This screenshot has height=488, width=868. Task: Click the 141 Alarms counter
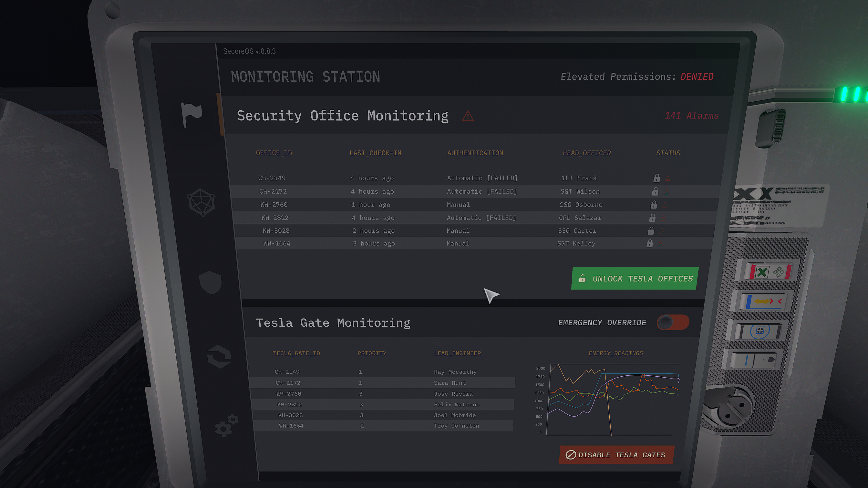(x=691, y=116)
